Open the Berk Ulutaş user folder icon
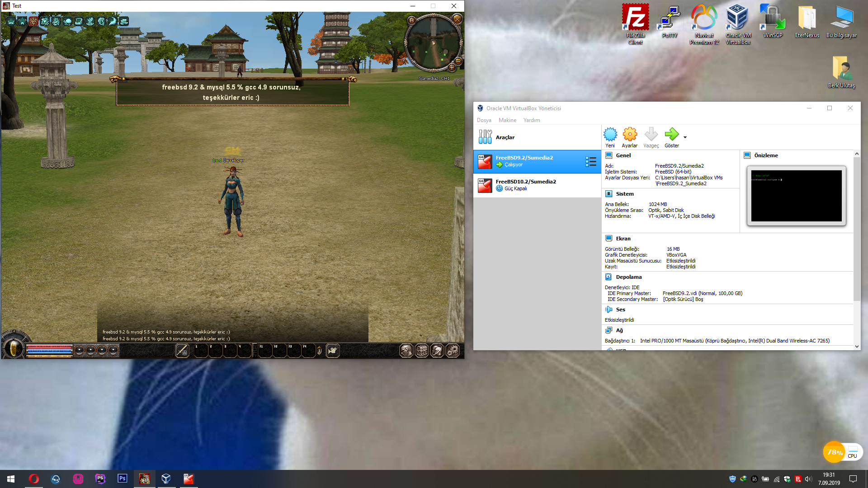This screenshot has height=488, width=868. coord(841,72)
